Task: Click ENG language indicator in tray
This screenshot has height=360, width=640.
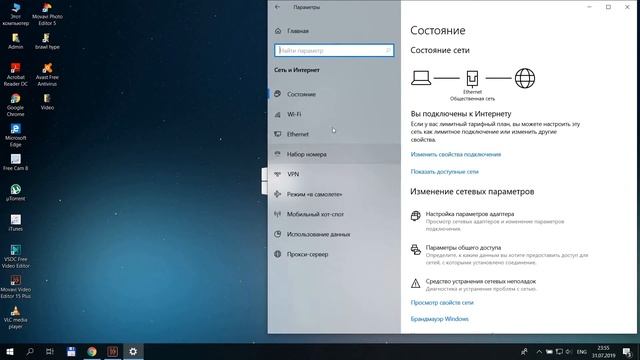Action: click(582, 351)
